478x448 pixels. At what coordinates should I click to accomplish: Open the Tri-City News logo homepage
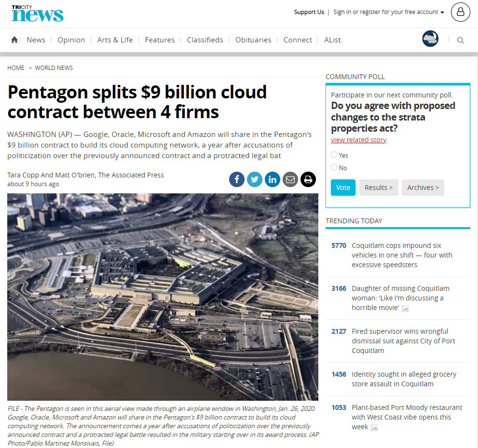coord(38,14)
